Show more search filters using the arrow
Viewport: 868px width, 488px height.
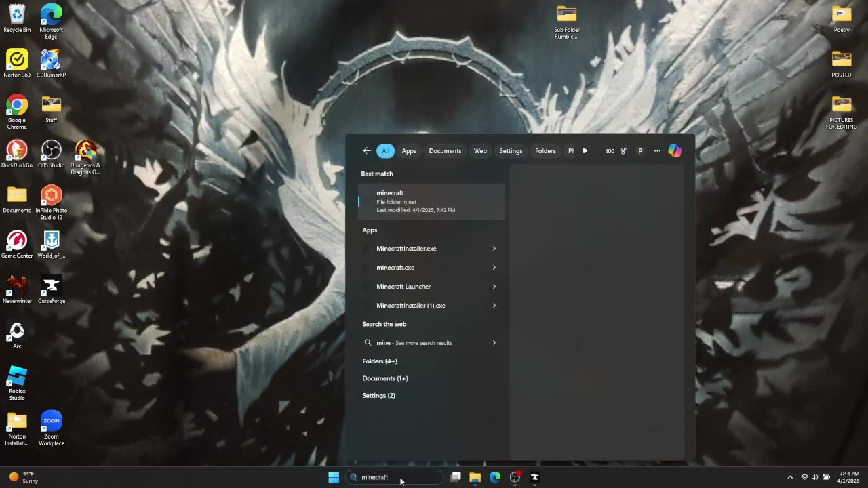click(x=585, y=151)
